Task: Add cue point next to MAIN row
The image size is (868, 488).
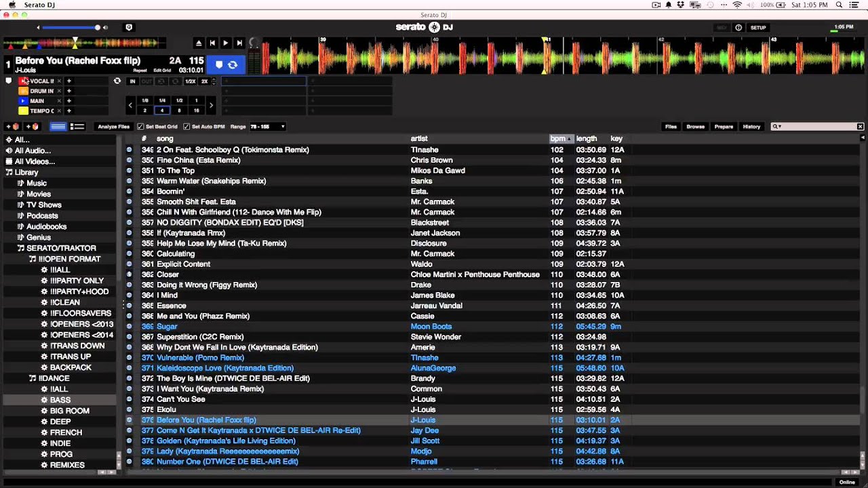Action: click(x=68, y=101)
